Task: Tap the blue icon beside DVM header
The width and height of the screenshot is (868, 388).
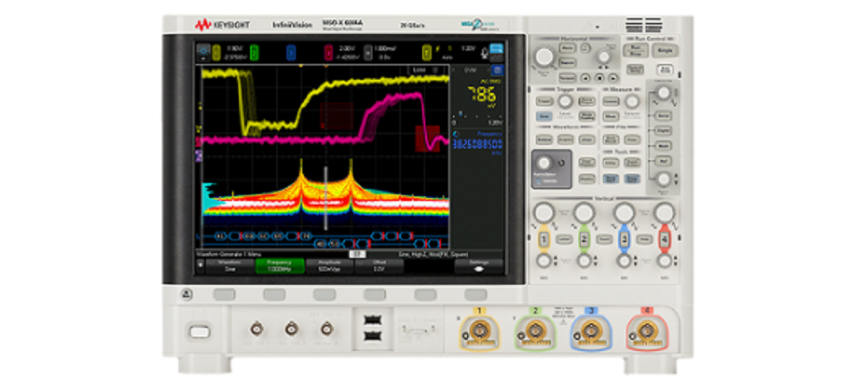Action: [x=498, y=70]
